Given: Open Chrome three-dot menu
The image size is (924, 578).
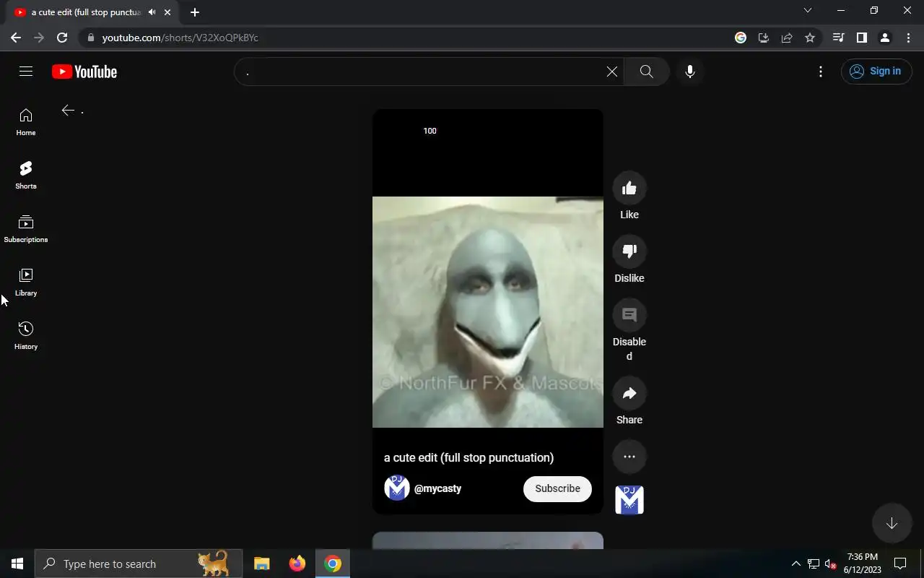Looking at the screenshot, I should pyautogui.click(x=908, y=38).
